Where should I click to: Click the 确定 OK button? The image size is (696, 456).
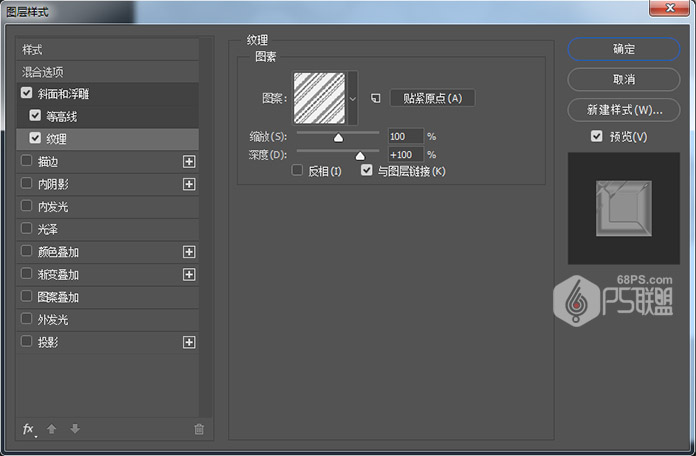pos(624,49)
